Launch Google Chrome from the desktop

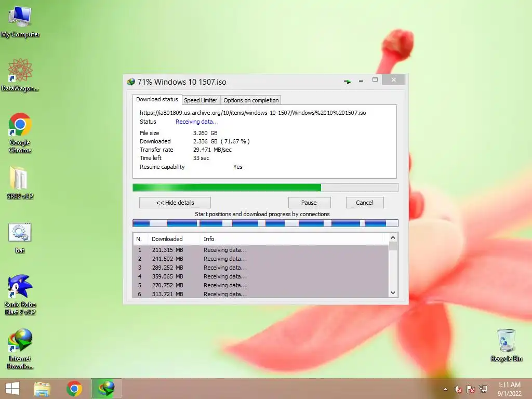[20, 132]
